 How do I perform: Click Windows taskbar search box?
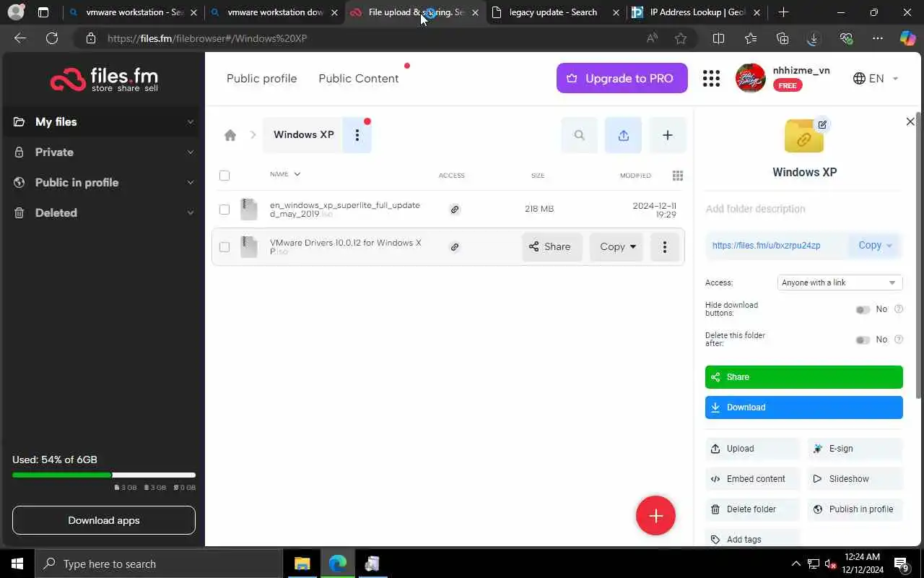coord(159,564)
